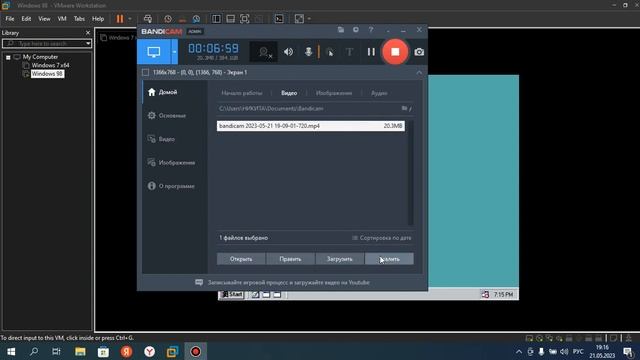Toggle the text overlay T icon
Screen dimensions: 640x360
[349, 52]
